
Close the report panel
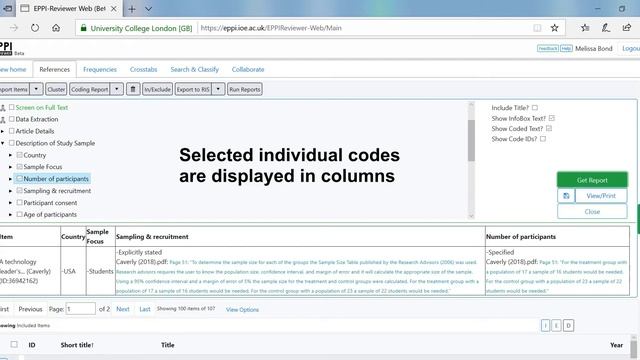click(x=592, y=211)
